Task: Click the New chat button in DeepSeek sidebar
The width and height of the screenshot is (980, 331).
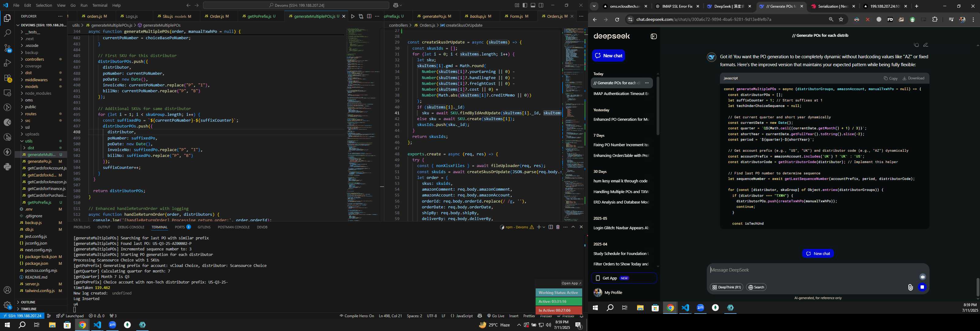Action: [x=608, y=55]
